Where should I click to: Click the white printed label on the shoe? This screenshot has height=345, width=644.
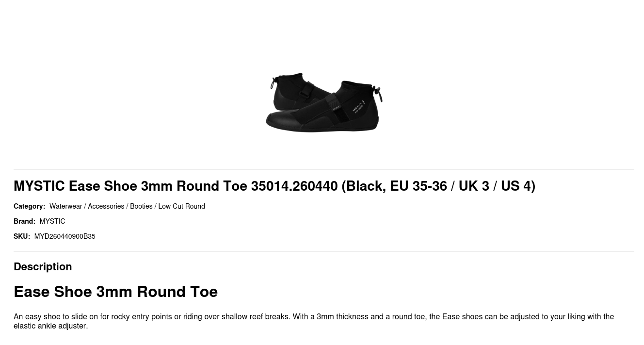(358, 107)
